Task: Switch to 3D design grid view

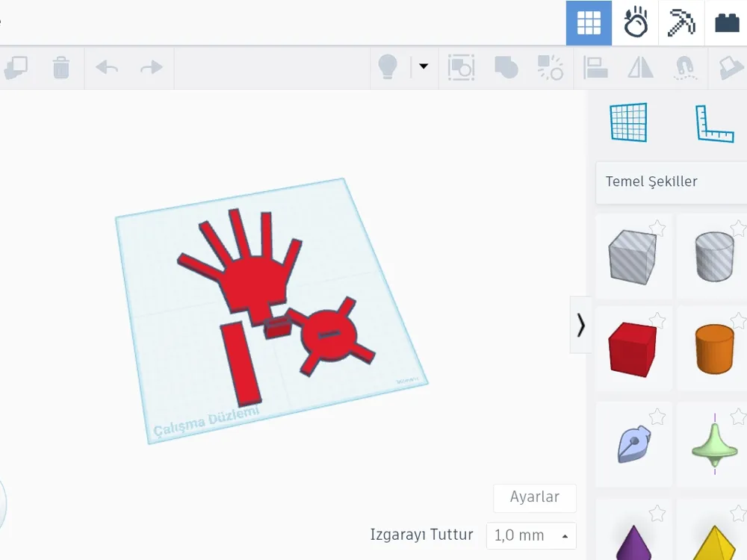Action: pyautogui.click(x=589, y=23)
